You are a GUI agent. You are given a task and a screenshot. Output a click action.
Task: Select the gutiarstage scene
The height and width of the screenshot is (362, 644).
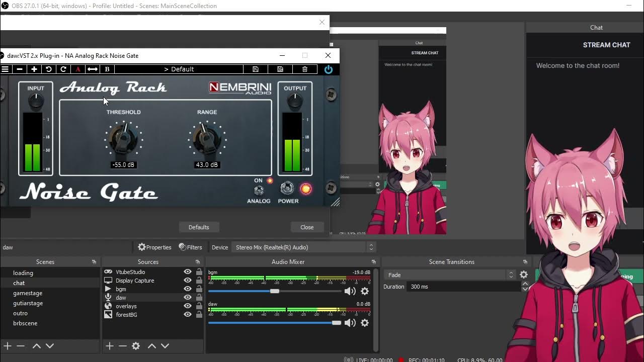click(50, 303)
